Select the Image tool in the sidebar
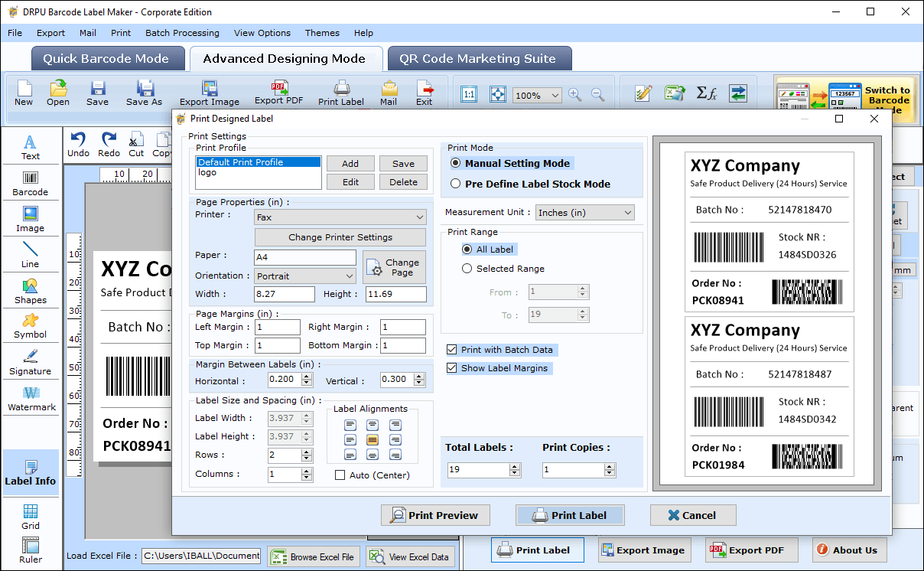The width and height of the screenshot is (924, 571). click(31, 220)
